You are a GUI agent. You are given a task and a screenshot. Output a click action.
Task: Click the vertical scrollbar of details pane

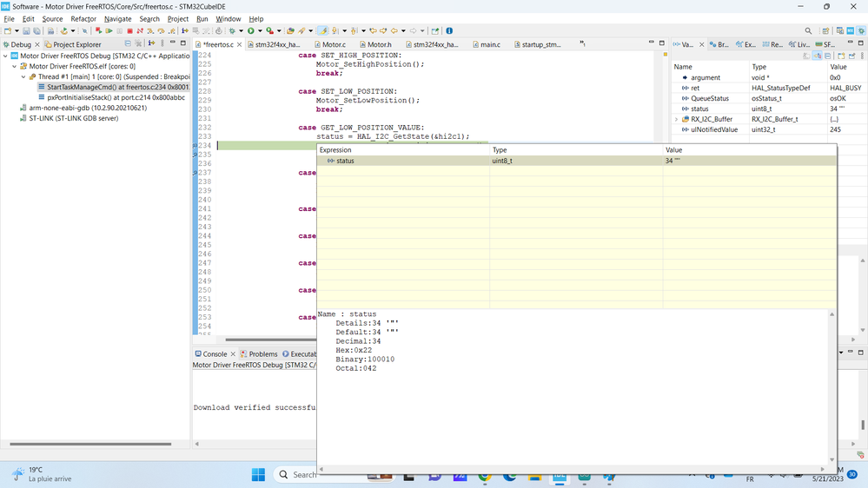coord(832,386)
